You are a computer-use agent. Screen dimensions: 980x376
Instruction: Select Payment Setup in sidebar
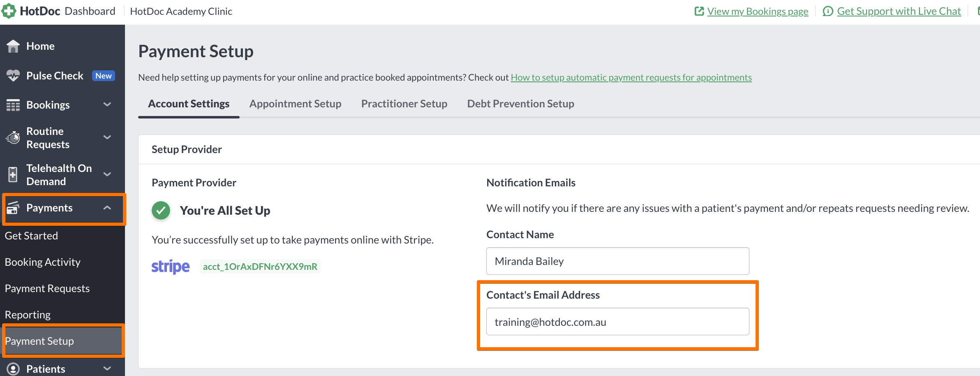(62, 341)
